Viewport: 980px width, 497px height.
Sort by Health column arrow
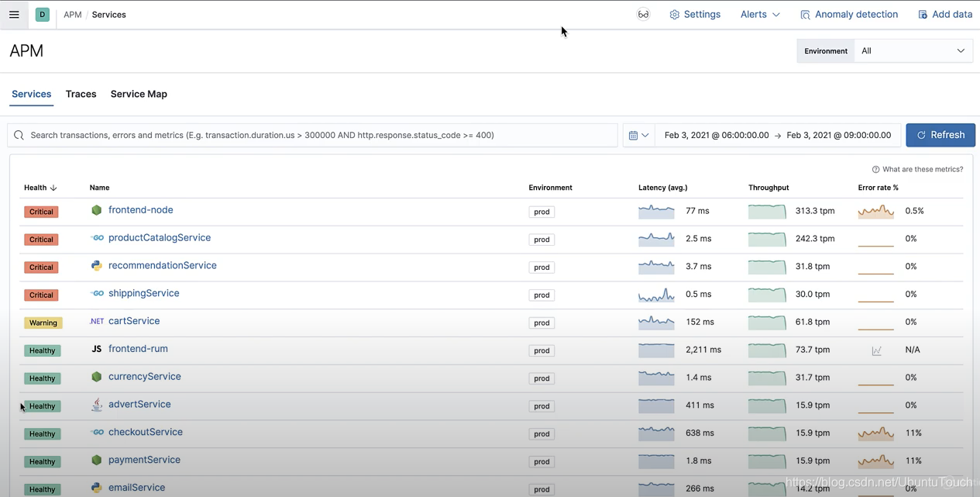click(x=53, y=188)
